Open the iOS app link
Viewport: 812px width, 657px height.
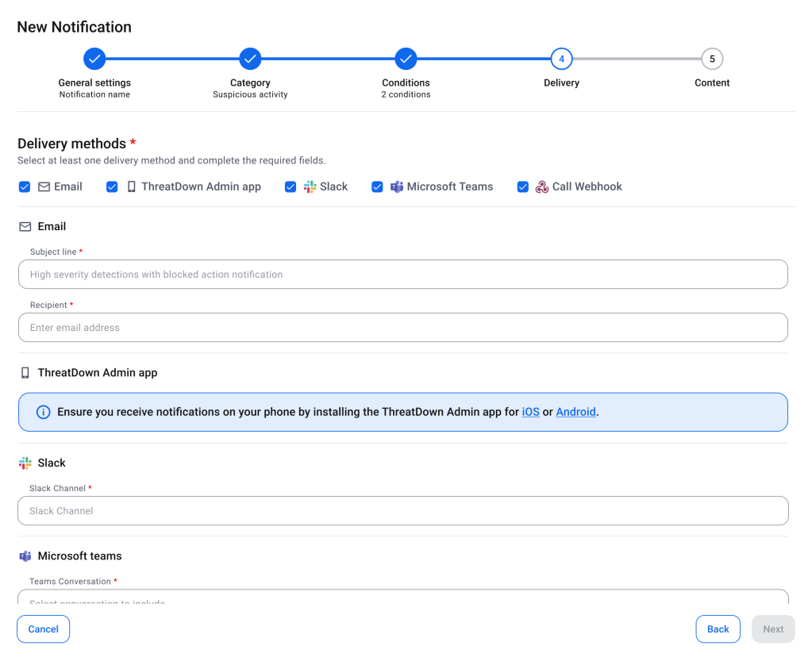[530, 412]
